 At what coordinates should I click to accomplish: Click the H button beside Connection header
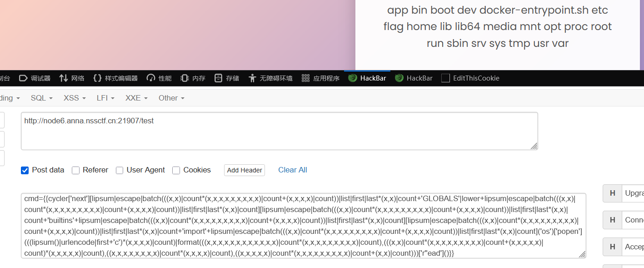click(612, 220)
